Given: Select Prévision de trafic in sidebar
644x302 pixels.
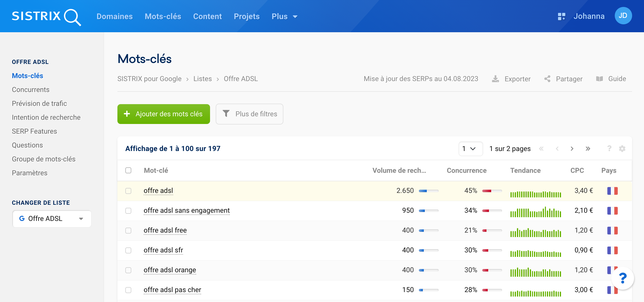Looking at the screenshot, I should pos(39,104).
